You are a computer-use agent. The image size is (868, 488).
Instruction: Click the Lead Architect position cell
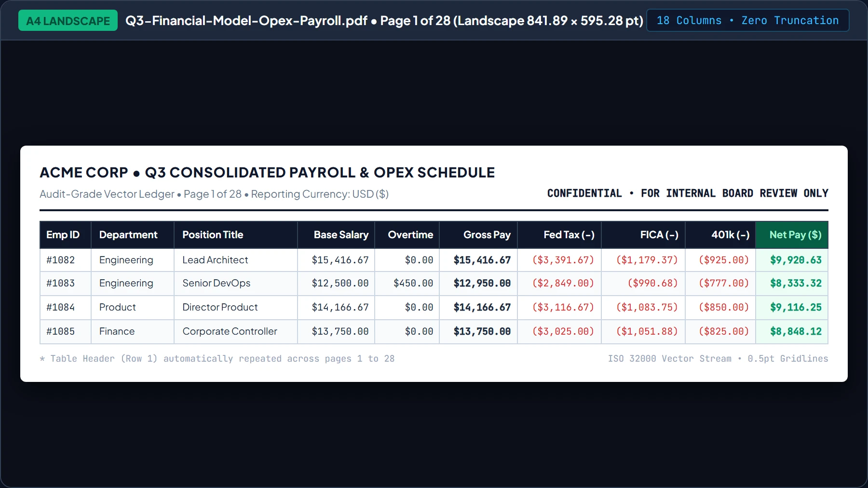click(236, 260)
